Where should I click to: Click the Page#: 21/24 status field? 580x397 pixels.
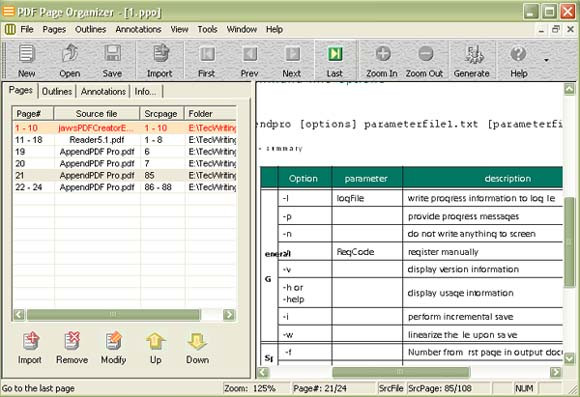333,388
